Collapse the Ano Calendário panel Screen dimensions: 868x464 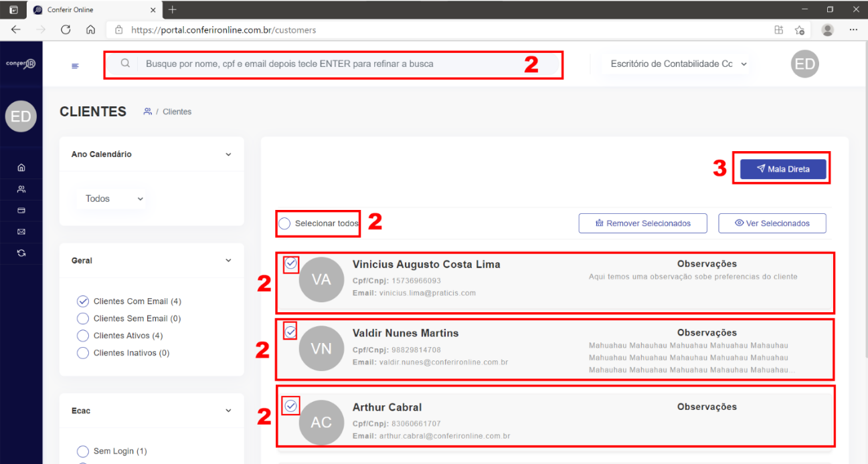[x=228, y=154]
